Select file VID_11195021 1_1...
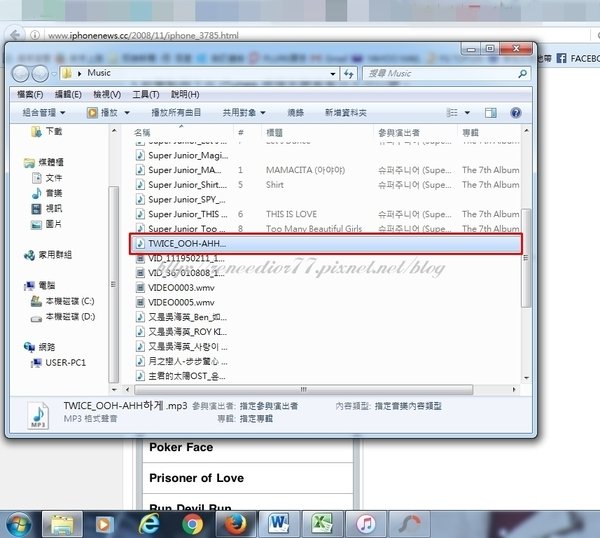The height and width of the screenshot is (538, 600). [x=181, y=258]
